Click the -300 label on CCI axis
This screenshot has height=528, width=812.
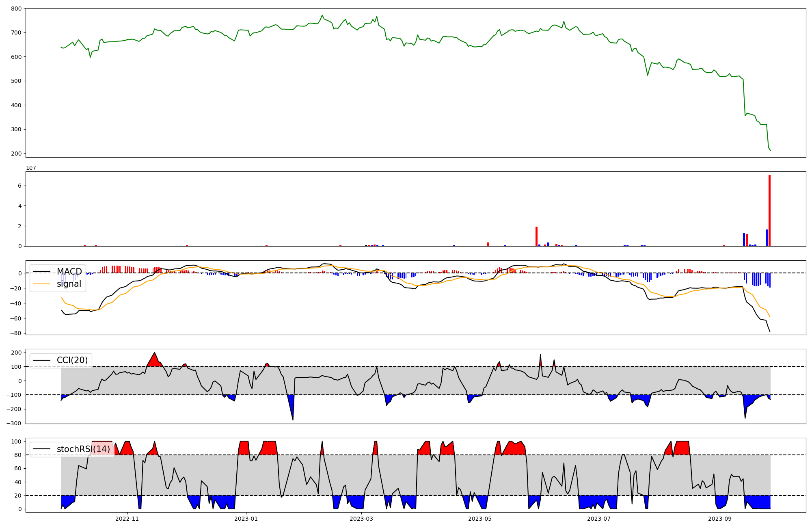[x=14, y=423]
